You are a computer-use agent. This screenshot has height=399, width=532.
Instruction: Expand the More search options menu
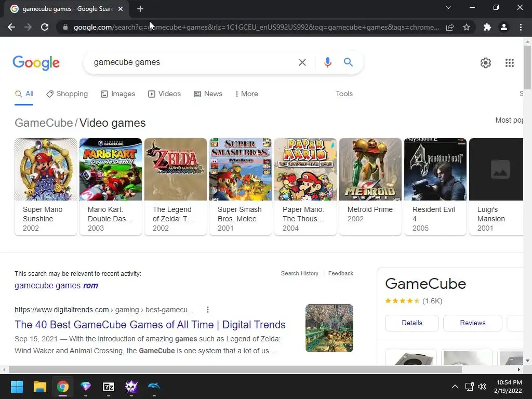tap(246, 94)
